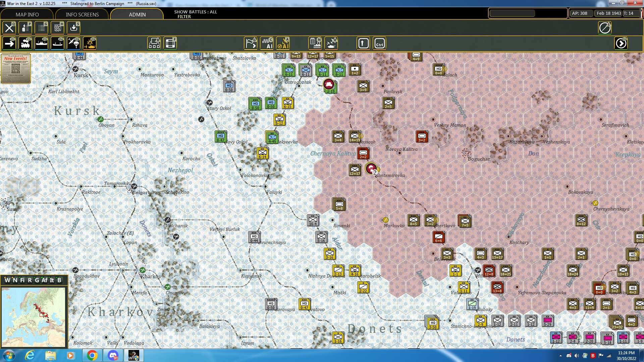Open the New Events newspaper
The width and height of the screenshot is (644, 362).
coord(16,69)
